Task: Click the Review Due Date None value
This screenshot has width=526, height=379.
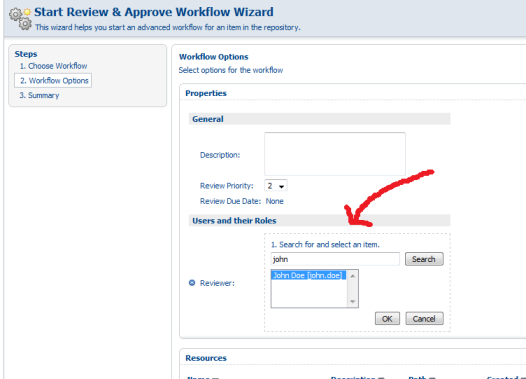Action: tap(274, 201)
